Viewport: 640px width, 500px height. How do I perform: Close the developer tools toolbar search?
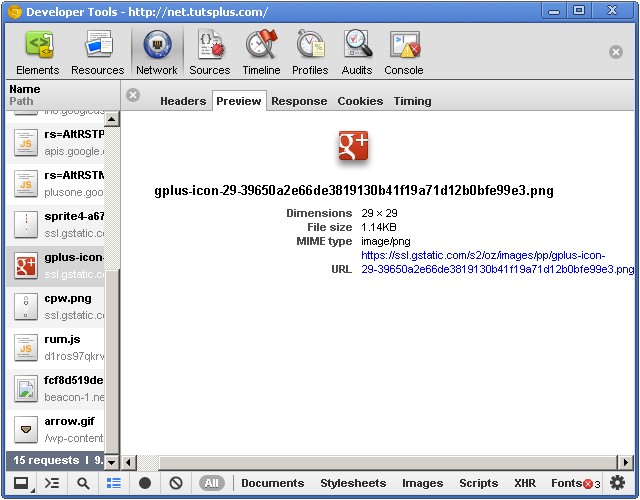616,52
